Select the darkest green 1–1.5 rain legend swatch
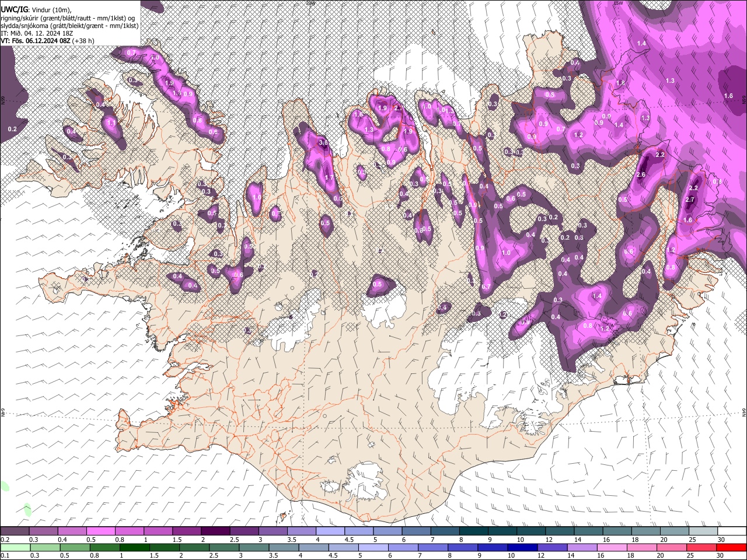 [134, 547]
